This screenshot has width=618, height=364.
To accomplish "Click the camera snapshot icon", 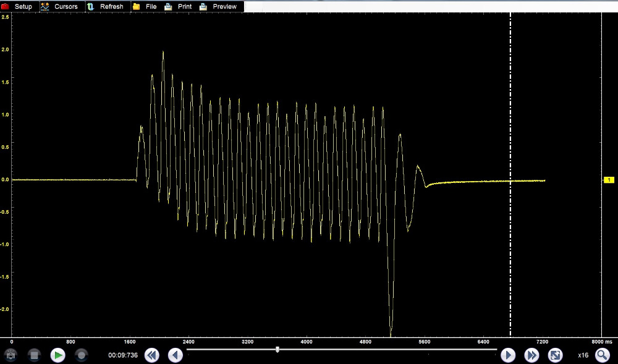I will point(11,355).
